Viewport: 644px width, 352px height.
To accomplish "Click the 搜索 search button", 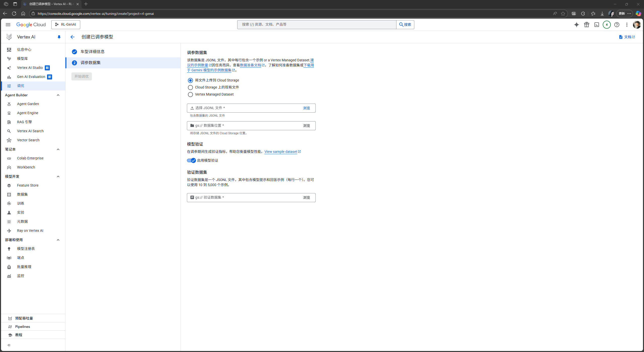I will 405,24.
